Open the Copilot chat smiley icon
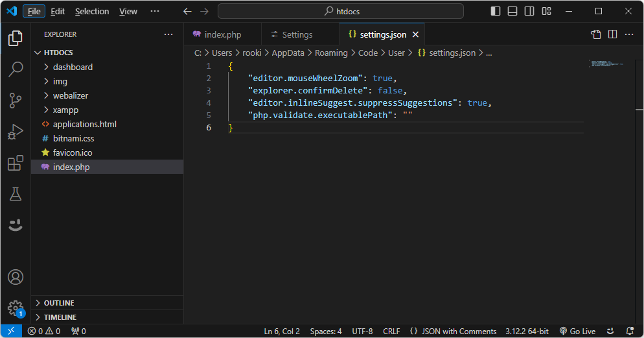The width and height of the screenshot is (644, 338). 15,225
